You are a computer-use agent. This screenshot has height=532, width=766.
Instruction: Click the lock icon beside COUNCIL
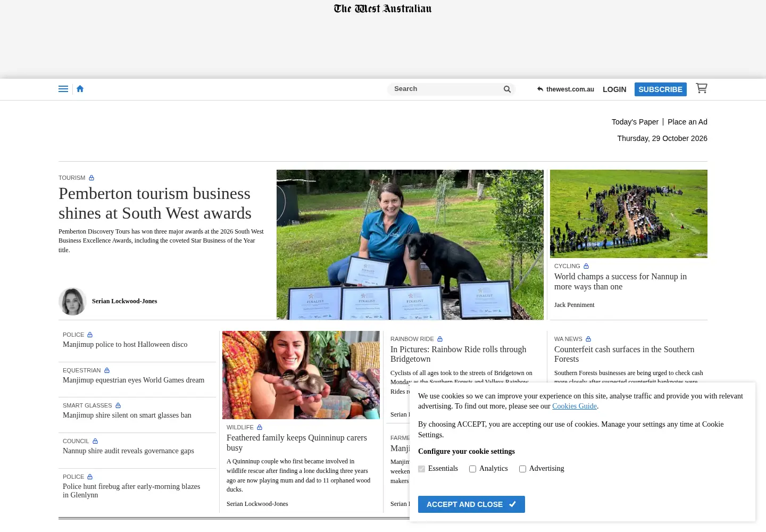coord(95,441)
